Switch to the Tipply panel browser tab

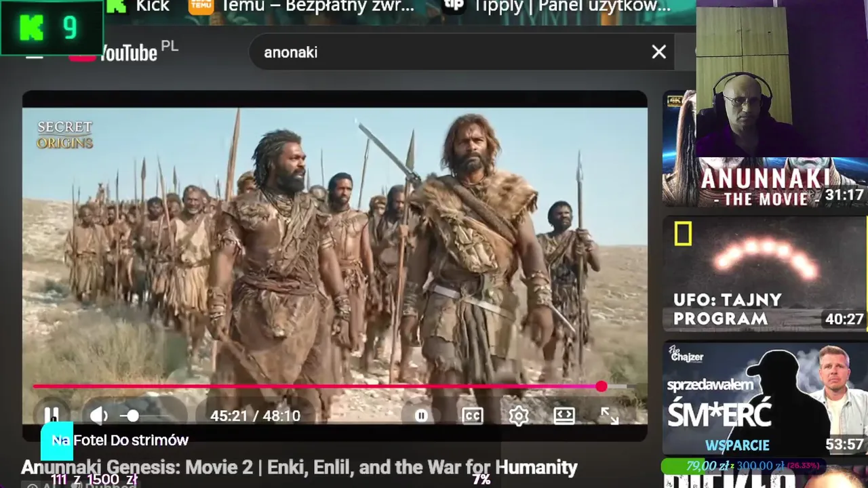[x=557, y=7]
